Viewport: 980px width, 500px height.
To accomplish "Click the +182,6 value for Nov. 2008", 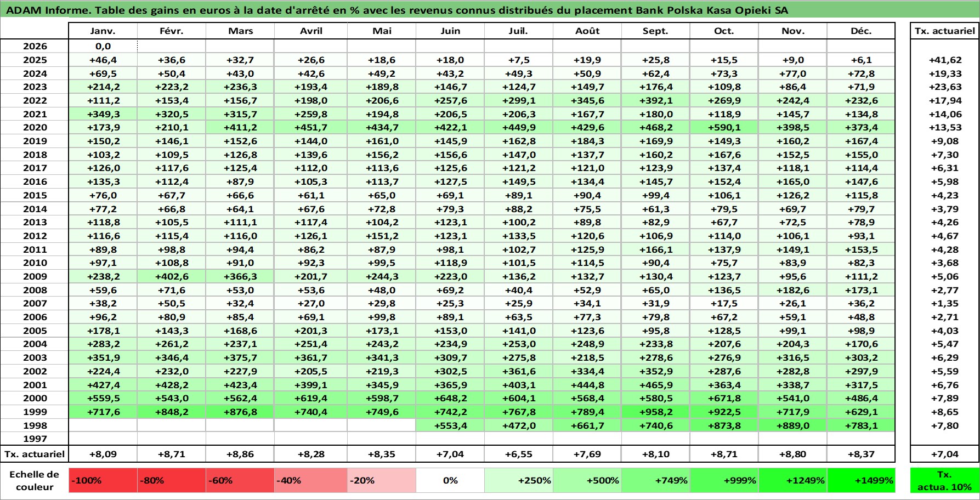I will click(x=793, y=290).
